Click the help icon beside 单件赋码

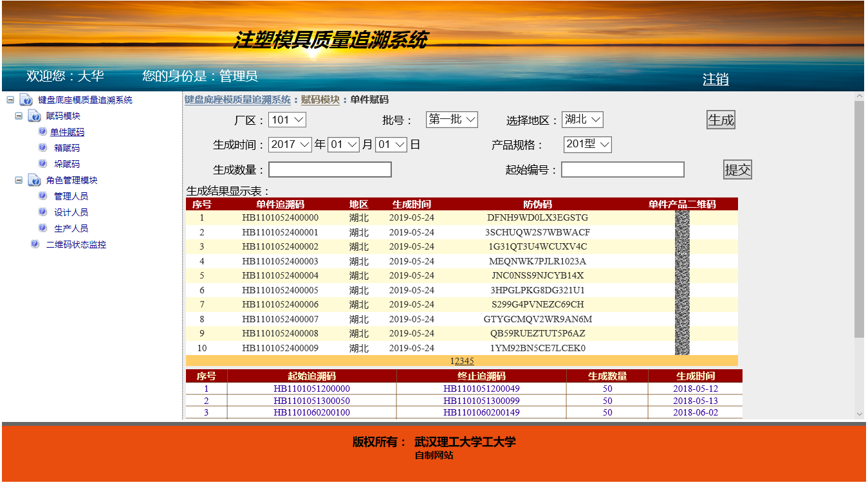pyautogui.click(x=42, y=132)
